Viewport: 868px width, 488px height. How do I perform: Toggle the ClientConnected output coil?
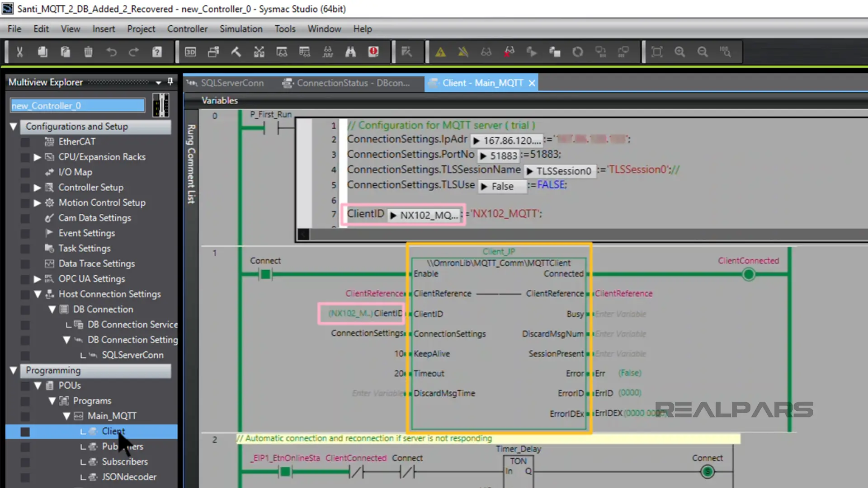click(749, 274)
